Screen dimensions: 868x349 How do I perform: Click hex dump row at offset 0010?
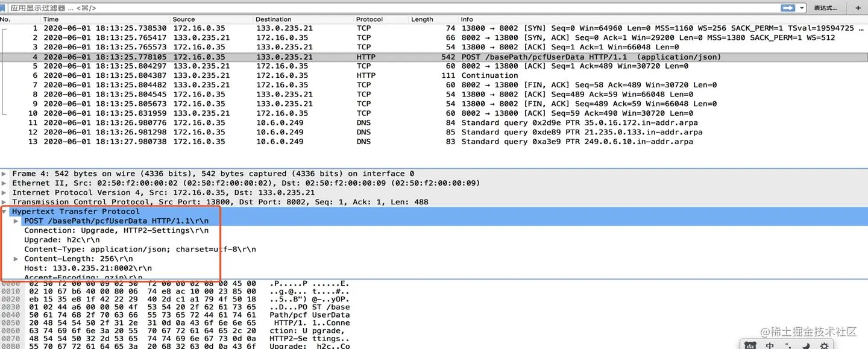coord(175,291)
